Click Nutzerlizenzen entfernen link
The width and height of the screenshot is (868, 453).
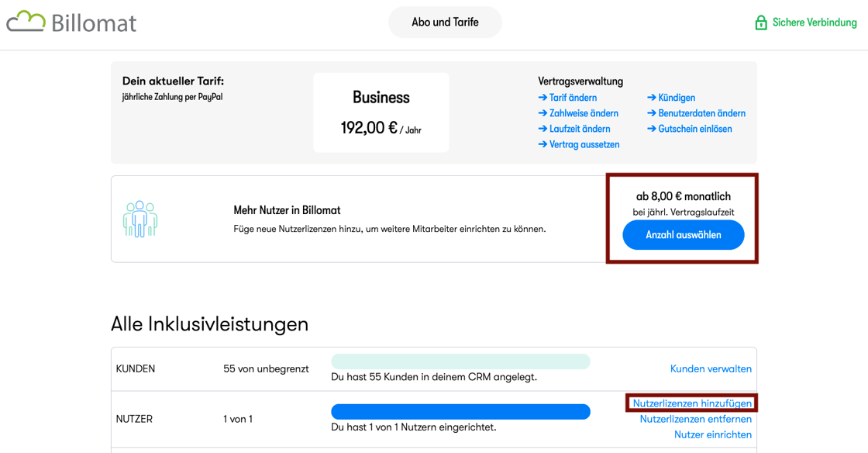pos(696,419)
